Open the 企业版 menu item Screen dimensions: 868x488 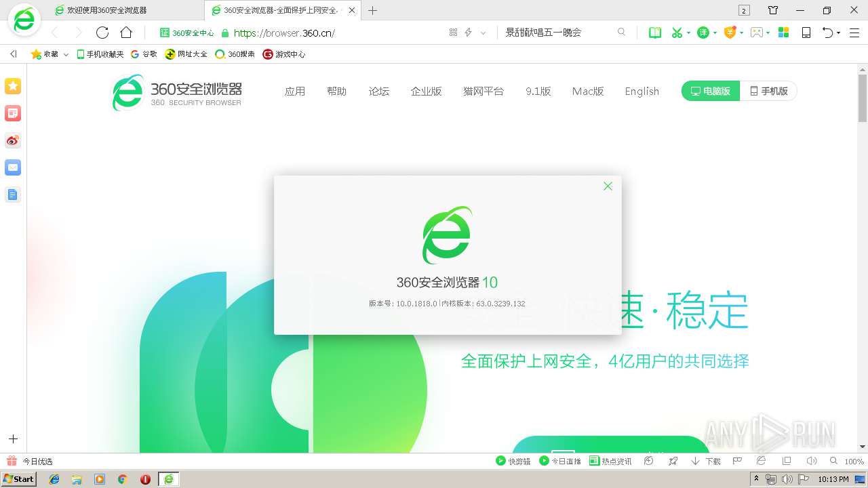pos(426,91)
